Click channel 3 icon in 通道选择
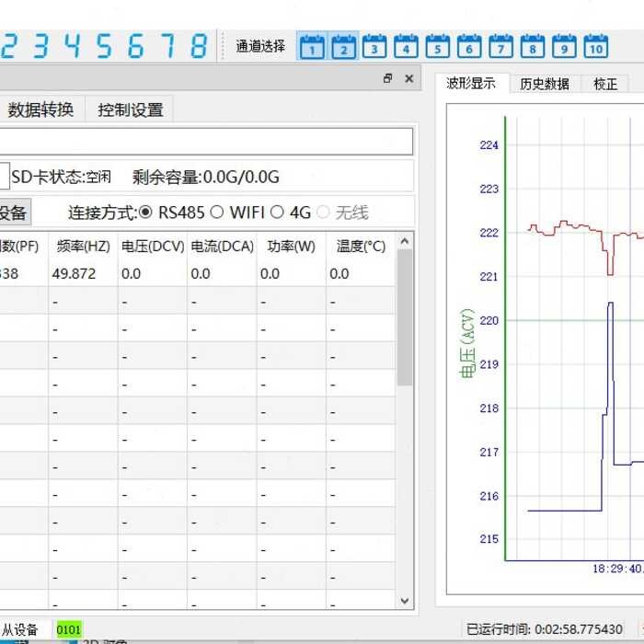 (374, 45)
